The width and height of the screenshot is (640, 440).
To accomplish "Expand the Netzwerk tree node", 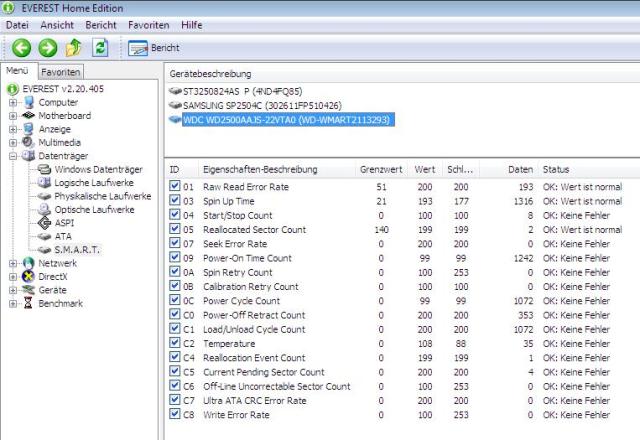I will [13, 263].
